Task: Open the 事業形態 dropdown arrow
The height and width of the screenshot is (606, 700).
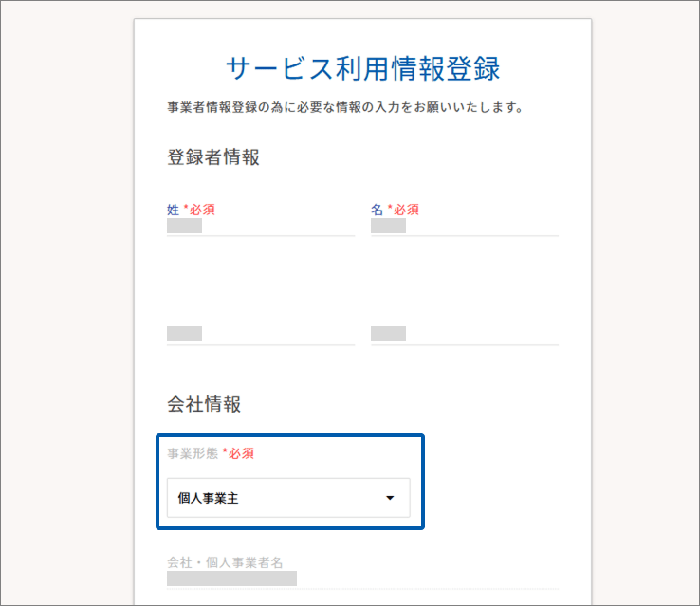Action: click(390, 498)
